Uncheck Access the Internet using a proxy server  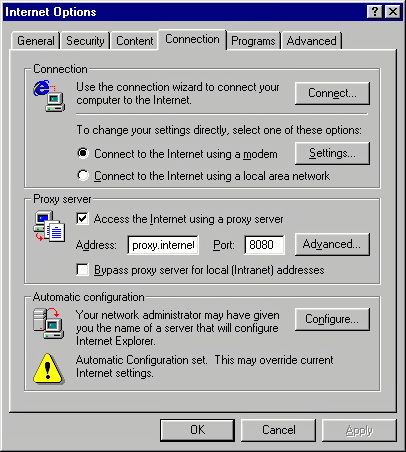(82, 219)
